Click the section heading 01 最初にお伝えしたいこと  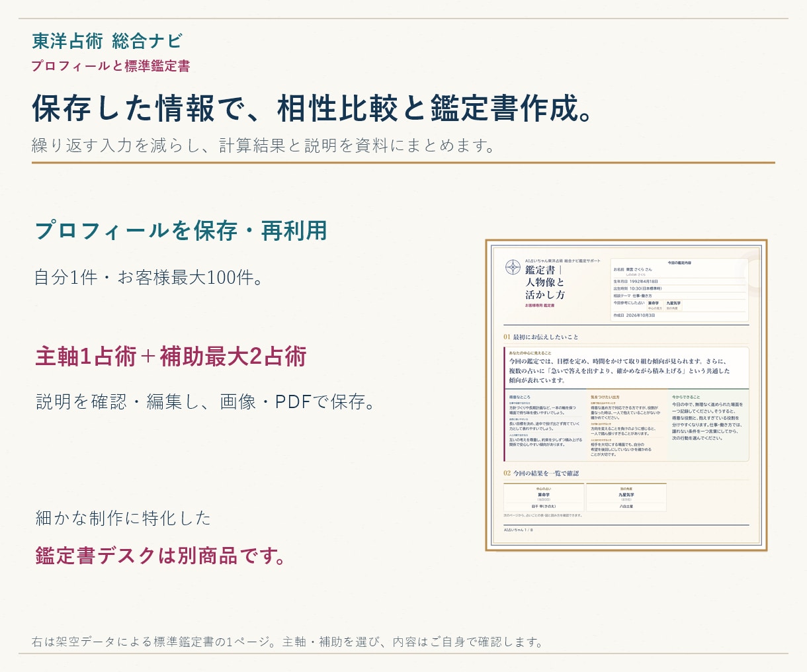[541, 337]
